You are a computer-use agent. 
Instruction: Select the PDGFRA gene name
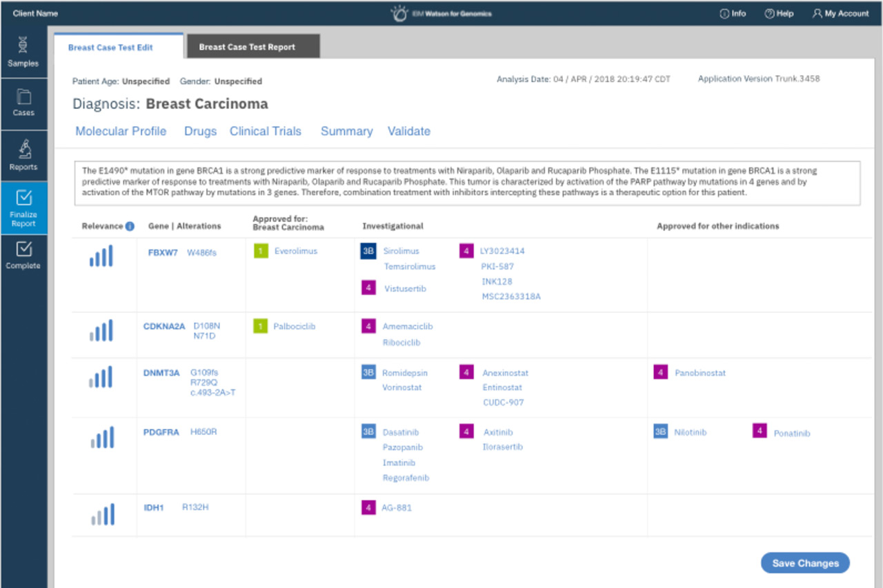click(161, 432)
